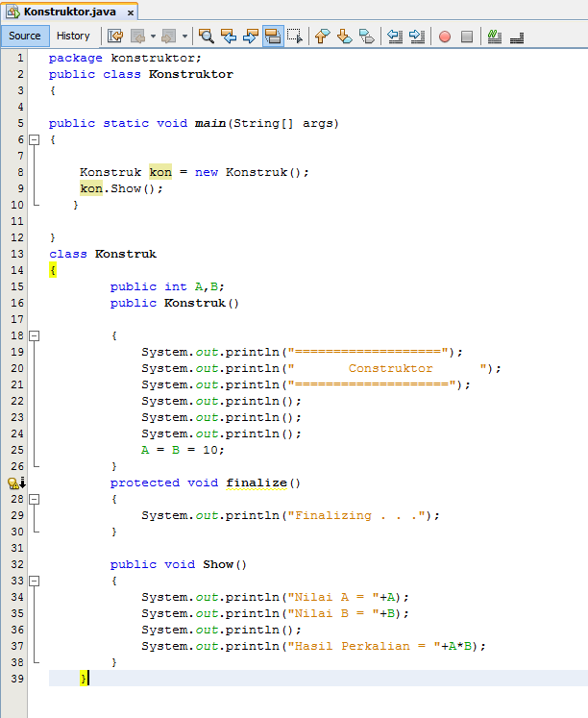This screenshot has height=718, width=588.
Task: Click the underlined finalize method name
Action: (x=257, y=483)
